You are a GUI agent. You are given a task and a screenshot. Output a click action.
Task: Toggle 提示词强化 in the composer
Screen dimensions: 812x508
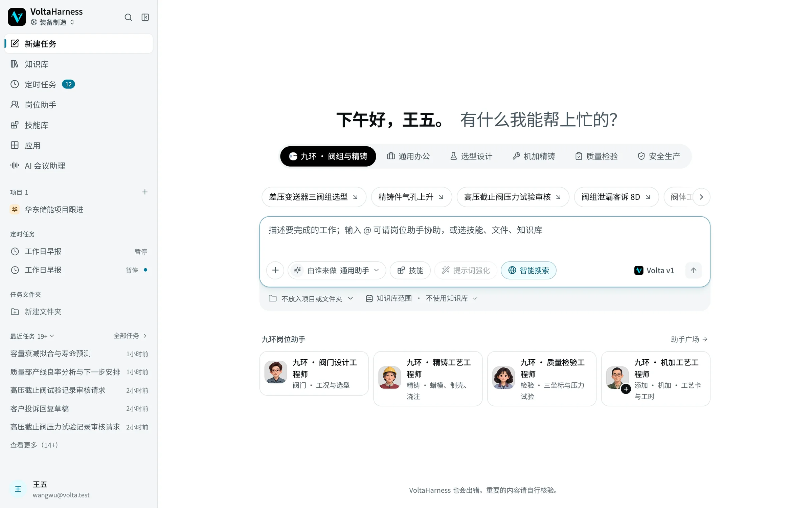466,270
